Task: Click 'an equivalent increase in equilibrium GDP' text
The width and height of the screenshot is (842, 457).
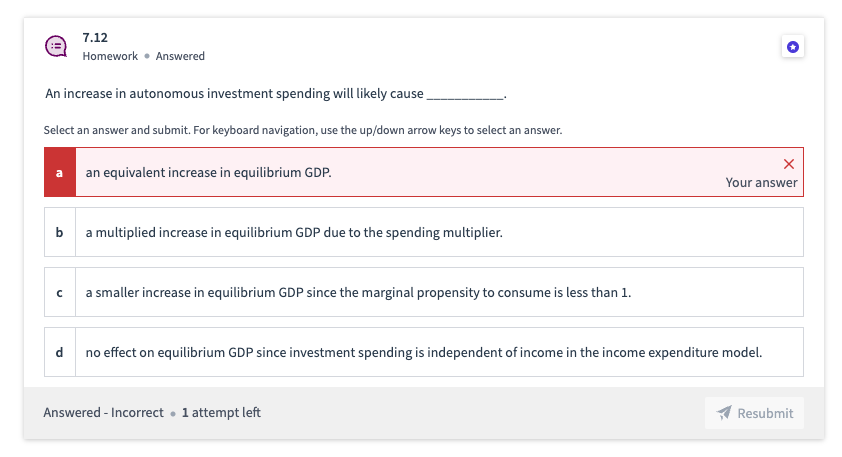Action: [208, 172]
